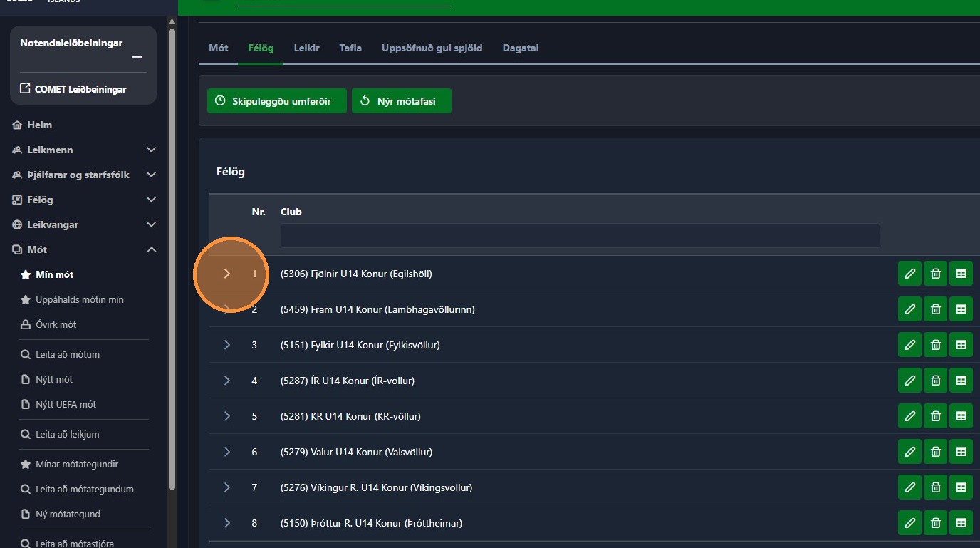Delete the Fylkir U14 Konur entry

[935, 345]
